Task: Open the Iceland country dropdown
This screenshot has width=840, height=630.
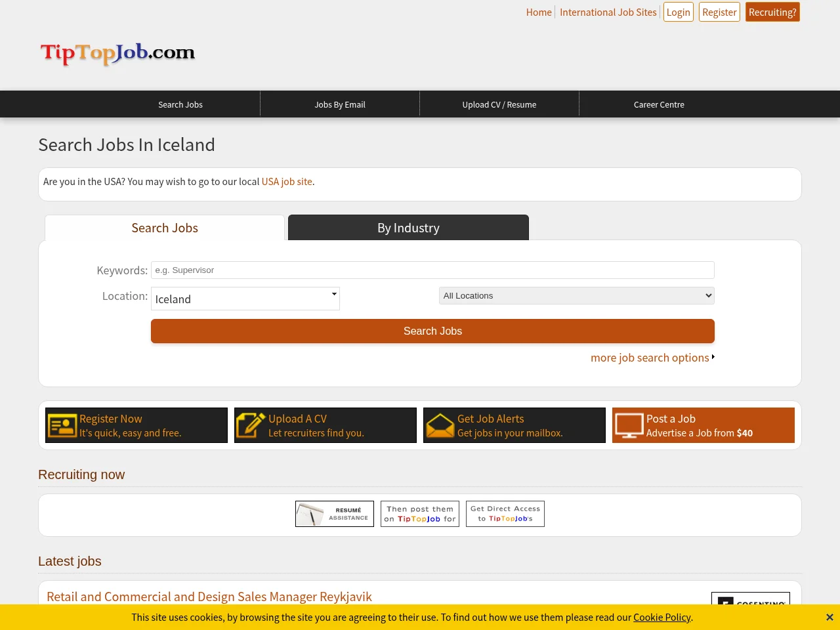Action: coord(245,299)
